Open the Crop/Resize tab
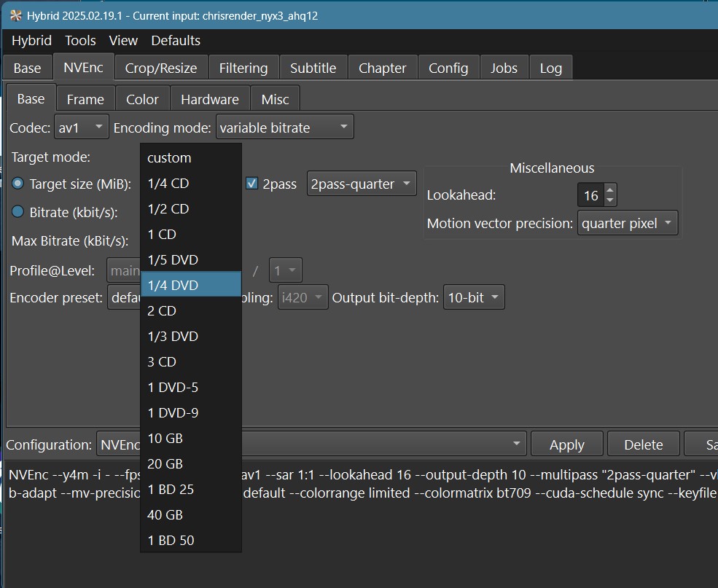This screenshot has width=718, height=588. tap(161, 68)
